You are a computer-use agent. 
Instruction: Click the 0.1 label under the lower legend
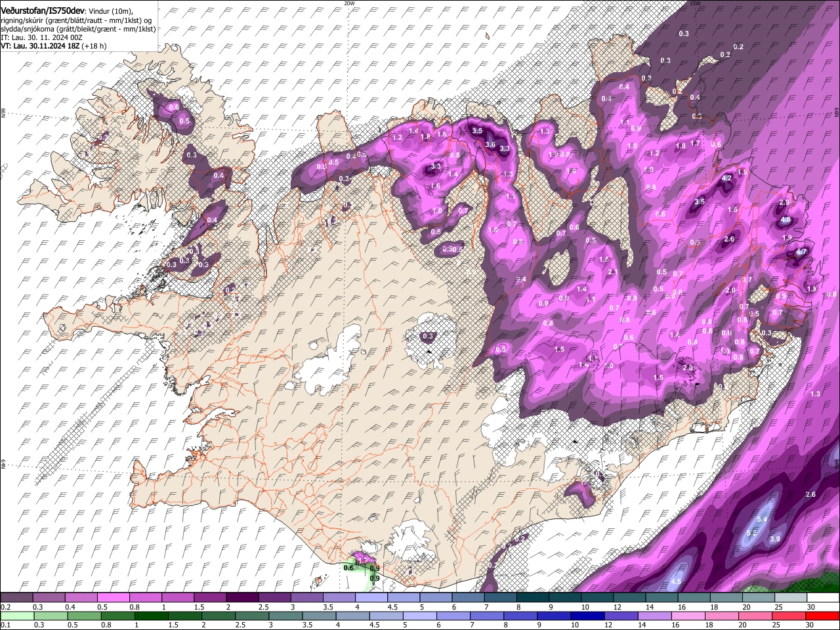coord(5,625)
